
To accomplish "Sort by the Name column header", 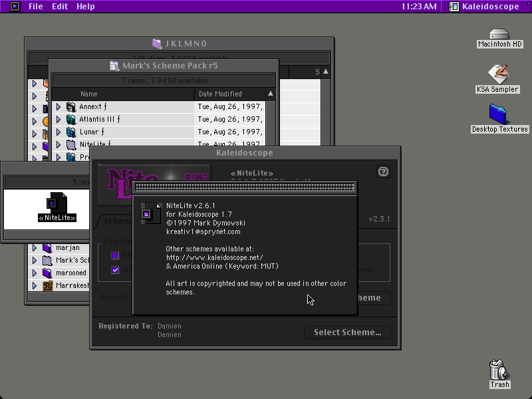I will coord(123,94).
